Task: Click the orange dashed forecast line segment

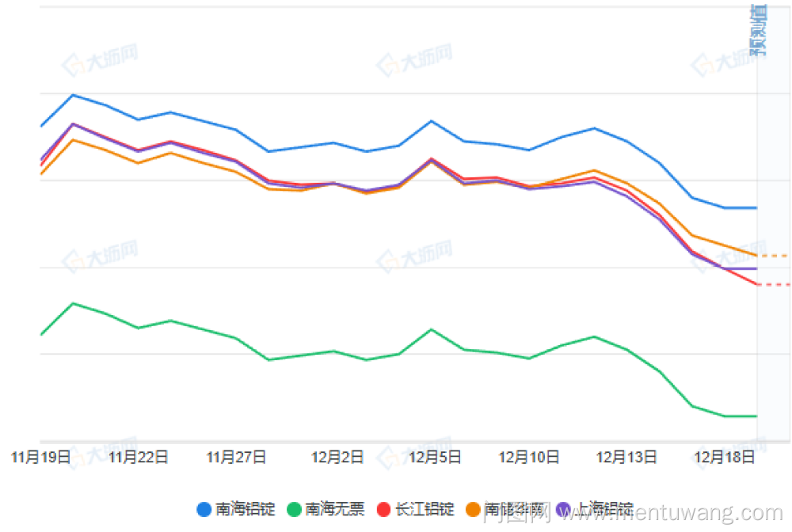Action: 773,256
